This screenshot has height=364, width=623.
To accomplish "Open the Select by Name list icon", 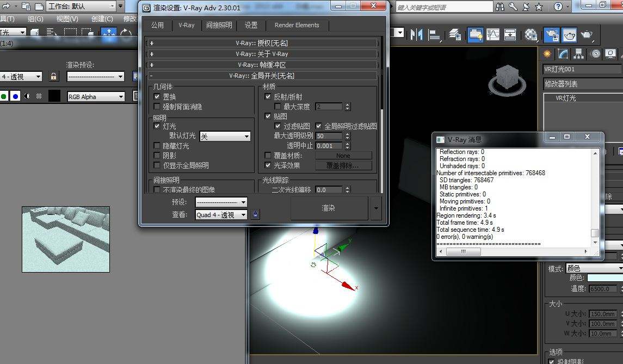I will 52,33.
